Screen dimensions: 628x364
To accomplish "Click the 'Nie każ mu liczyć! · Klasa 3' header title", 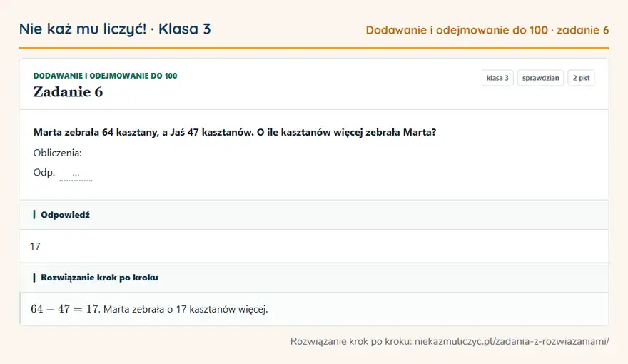I will click(115, 29).
